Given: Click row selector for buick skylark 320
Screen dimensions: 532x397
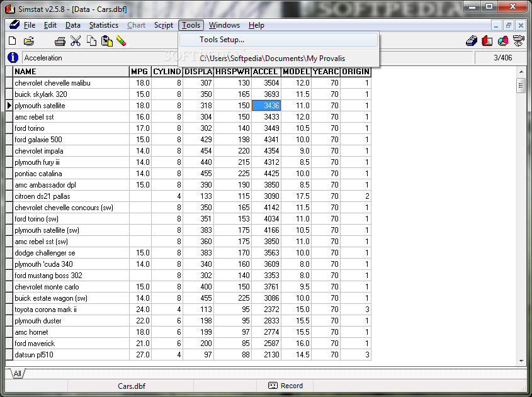Looking at the screenshot, I should pos(9,94).
